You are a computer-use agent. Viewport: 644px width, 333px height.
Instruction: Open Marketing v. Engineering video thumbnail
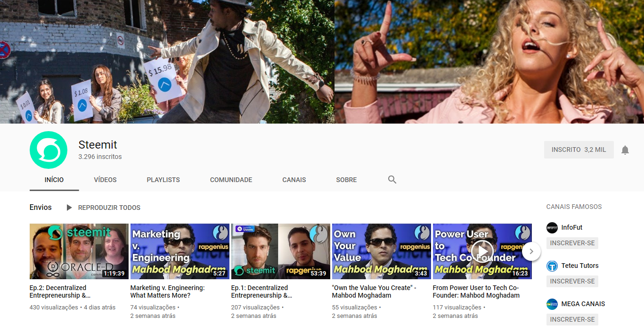(x=180, y=251)
